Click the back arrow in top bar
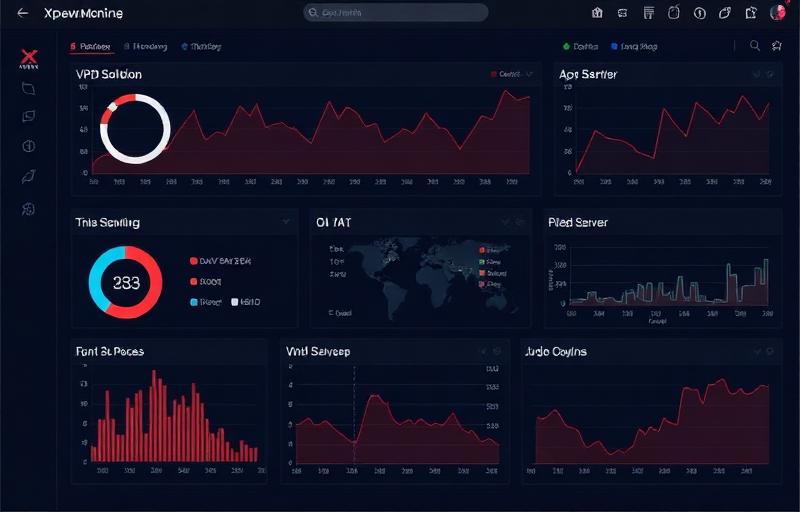 (x=22, y=13)
